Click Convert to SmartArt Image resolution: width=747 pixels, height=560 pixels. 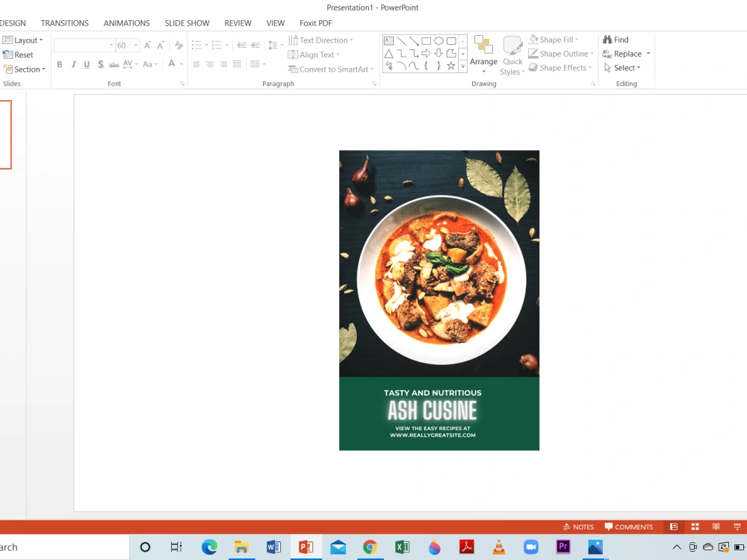[331, 69]
